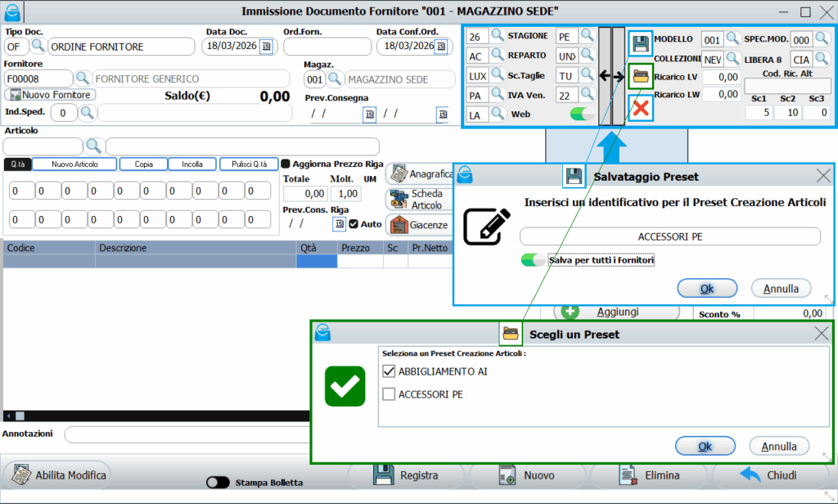This screenshot has height=504, width=838.
Task: Select the Q.tà tab
Action: [16, 164]
